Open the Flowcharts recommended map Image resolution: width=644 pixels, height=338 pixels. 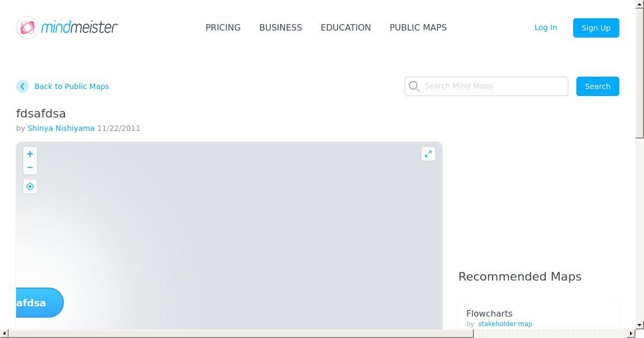489,313
